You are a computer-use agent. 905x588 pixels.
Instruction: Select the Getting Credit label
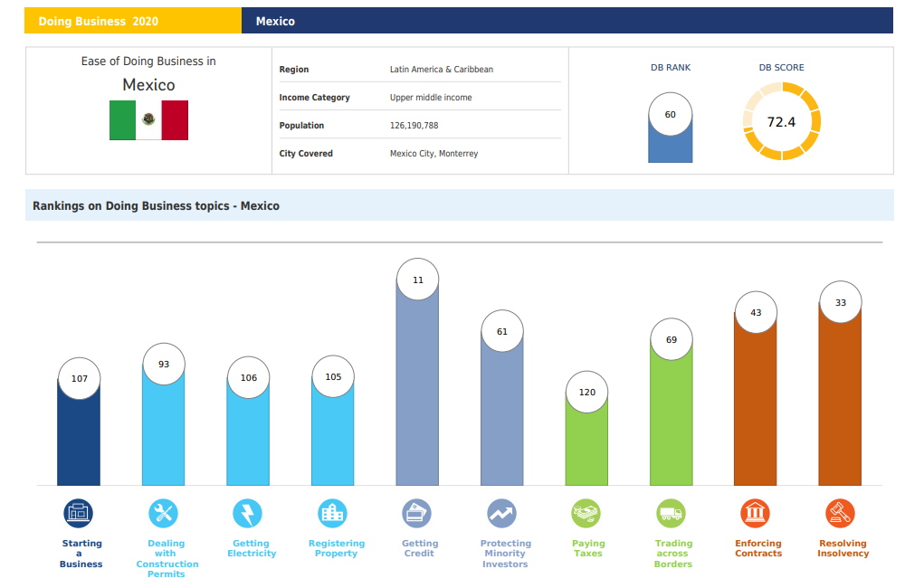tap(420, 548)
